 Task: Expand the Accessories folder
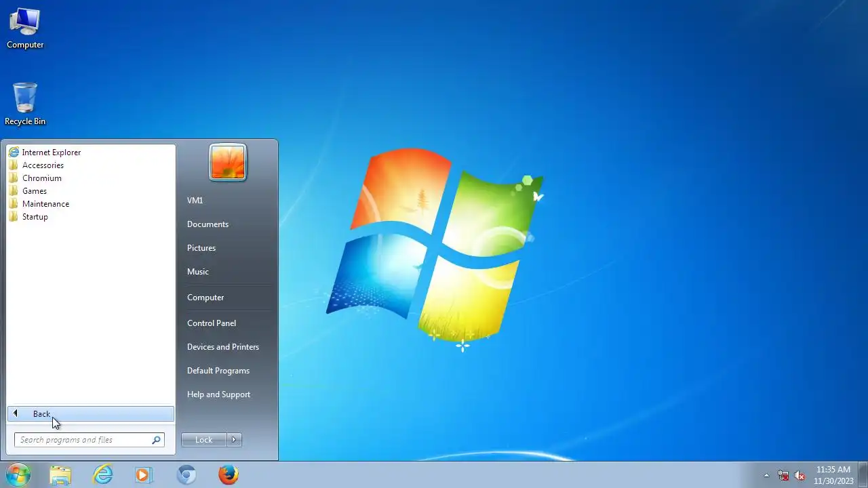pos(91,165)
